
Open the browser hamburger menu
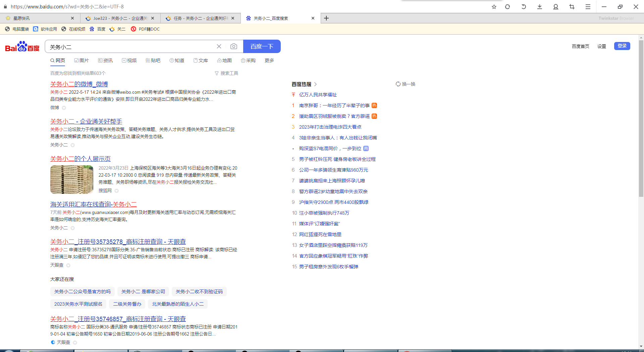[588, 7]
